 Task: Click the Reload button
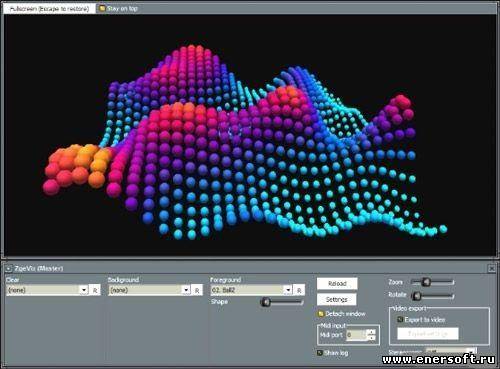click(x=337, y=283)
